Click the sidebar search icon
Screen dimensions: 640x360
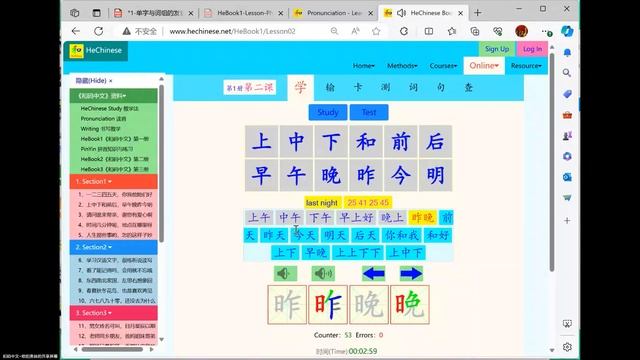pos(567,73)
